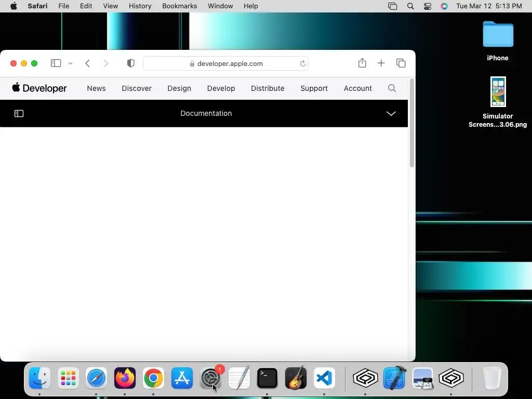532x399 pixels.
Task: Open the Window menu
Action: [x=220, y=6]
